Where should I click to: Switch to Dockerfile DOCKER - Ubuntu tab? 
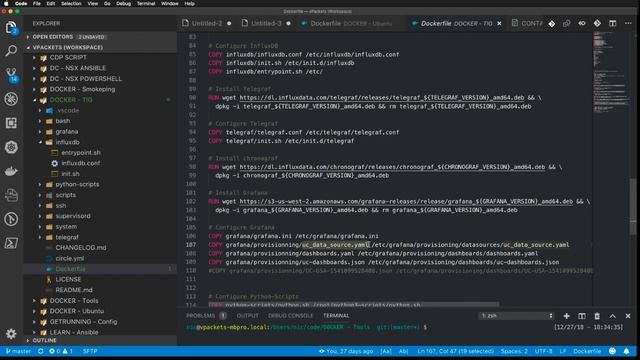(351, 24)
